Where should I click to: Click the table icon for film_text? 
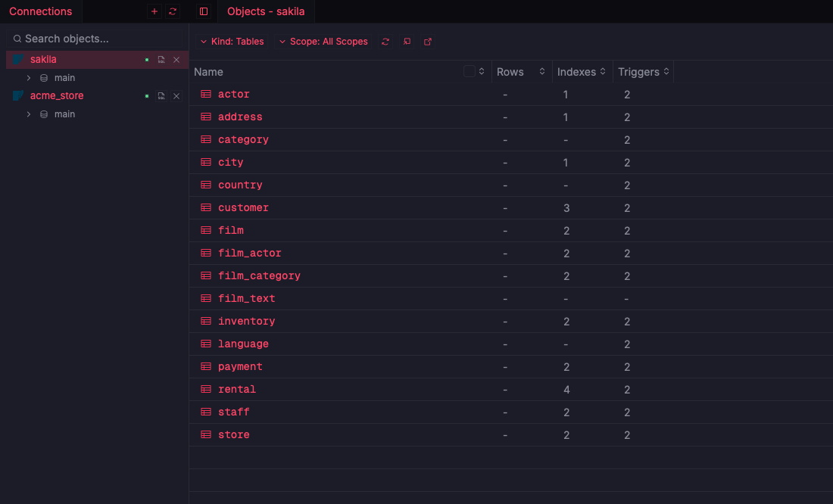pyautogui.click(x=206, y=298)
